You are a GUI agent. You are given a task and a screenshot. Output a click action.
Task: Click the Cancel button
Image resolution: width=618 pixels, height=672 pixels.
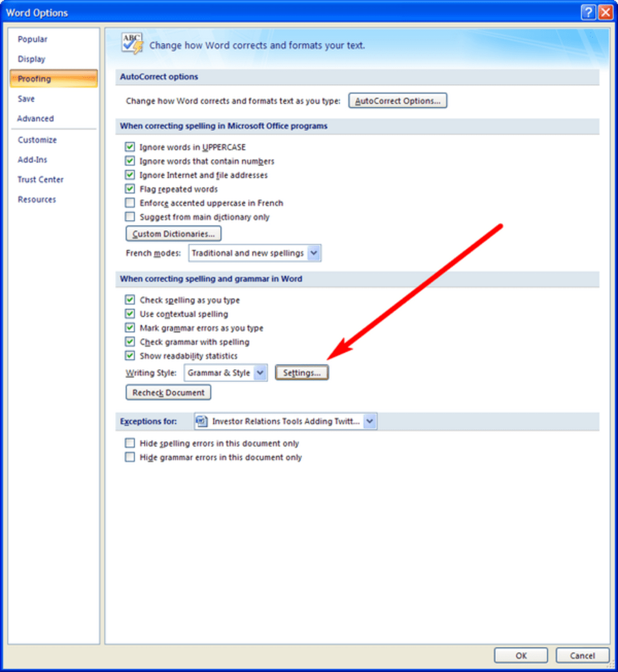[x=582, y=655]
